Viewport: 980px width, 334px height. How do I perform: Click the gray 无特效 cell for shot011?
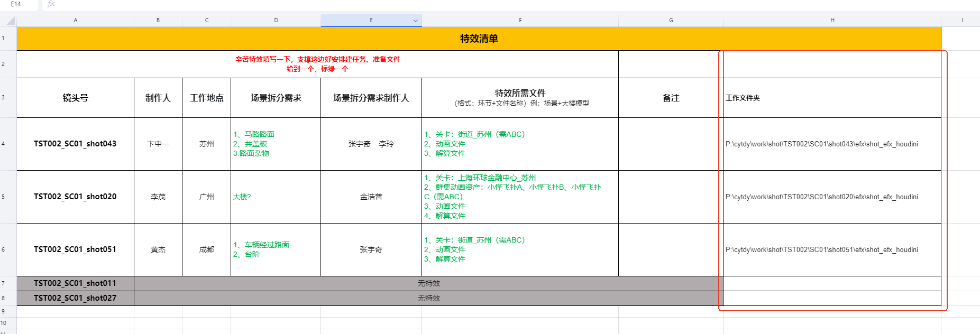click(x=428, y=284)
